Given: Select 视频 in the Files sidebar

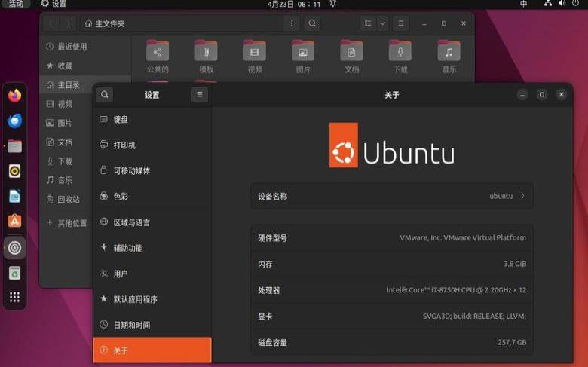Looking at the screenshot, I should coord(67,104).
